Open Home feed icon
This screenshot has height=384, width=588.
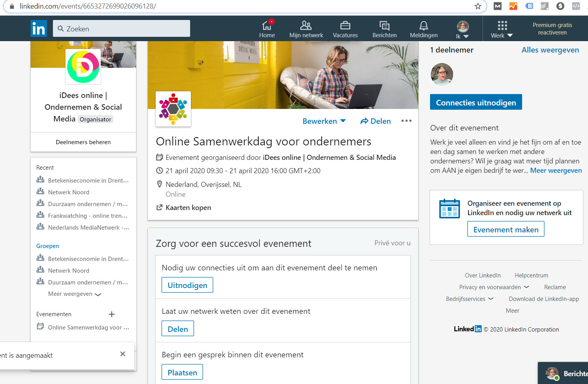[x=267, y=26]
